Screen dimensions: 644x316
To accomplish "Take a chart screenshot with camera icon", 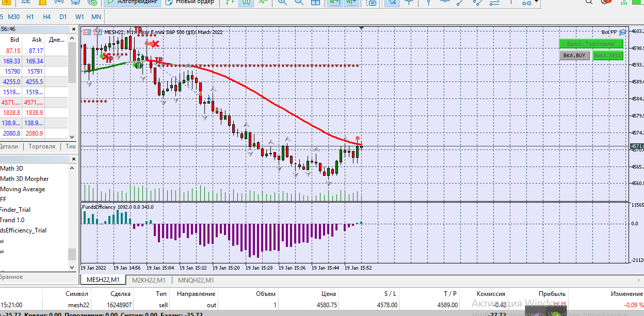I will [x=372, y=3].
